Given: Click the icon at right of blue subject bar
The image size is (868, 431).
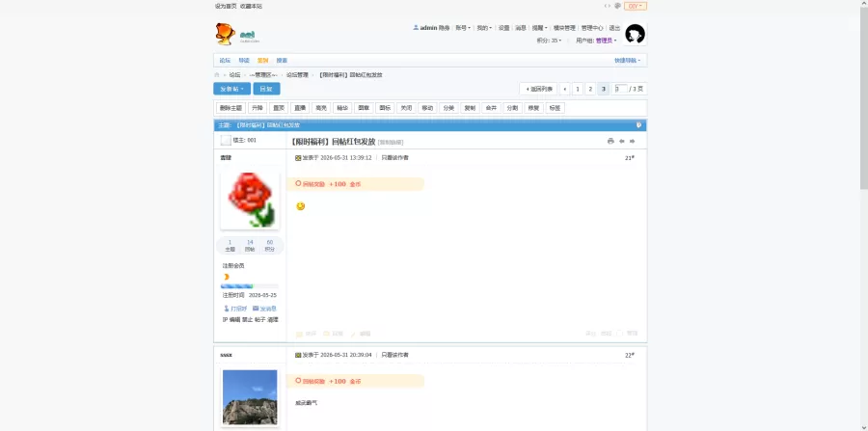Looking at the screenshot, I should click(638, 125).
